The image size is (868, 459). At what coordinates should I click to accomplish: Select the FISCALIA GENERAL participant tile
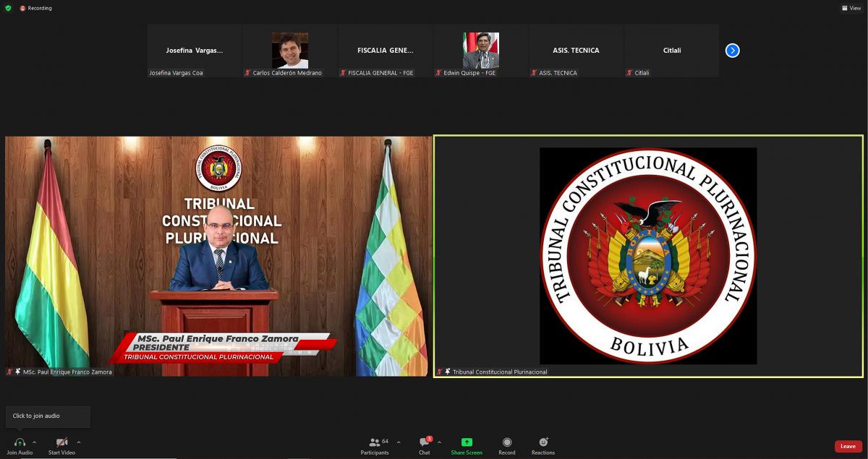click(386, 51)
